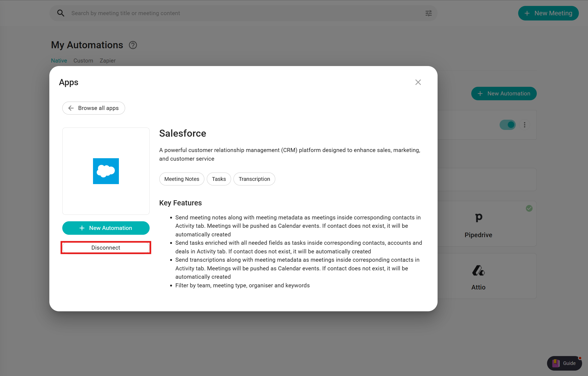
Task: Go back via Browse all apps
Action: 94,108
